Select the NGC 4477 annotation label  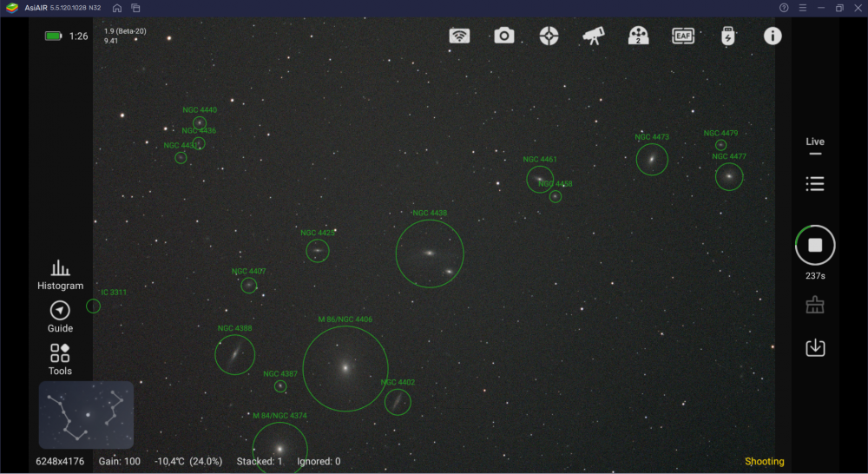click(x=729, y=157)
